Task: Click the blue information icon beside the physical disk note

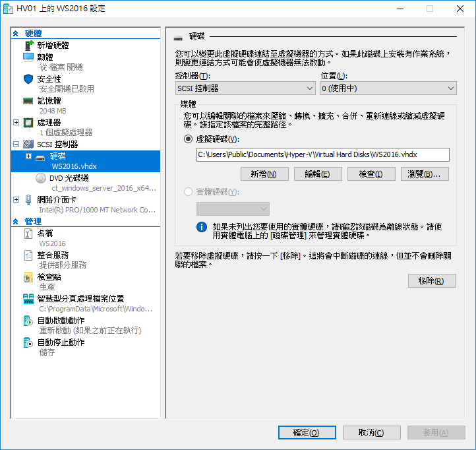Action: [x=202, y=227]
